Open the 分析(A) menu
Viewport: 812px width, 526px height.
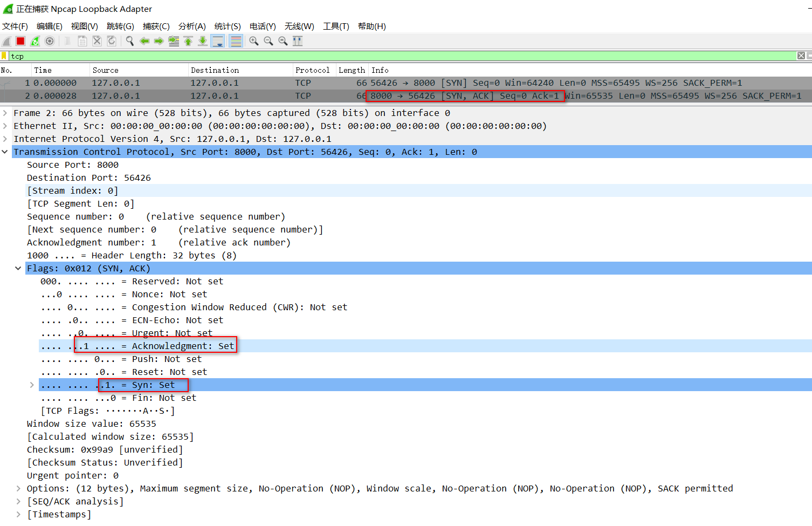pyautogui.click(x=192, y=26)
